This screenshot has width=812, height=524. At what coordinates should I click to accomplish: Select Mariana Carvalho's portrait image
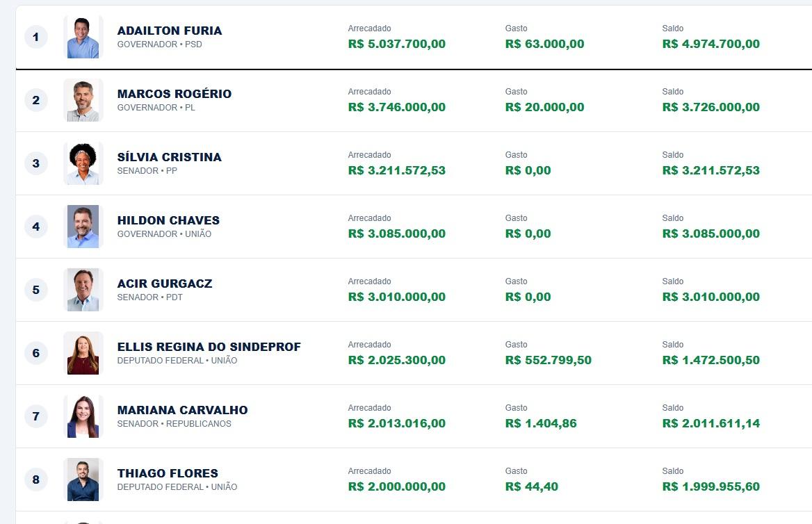click(x=83, y=416)
